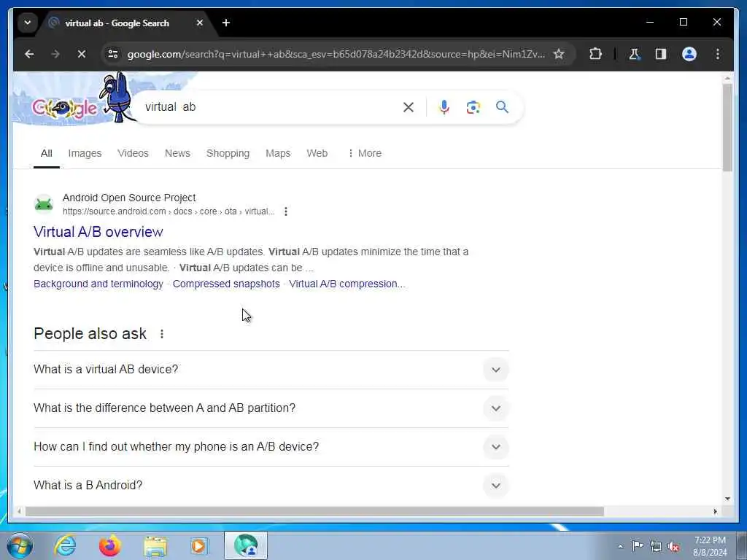Screen dimensions: 747x560
Task: Open a new browser tab
Action: (x=226, y=23)
